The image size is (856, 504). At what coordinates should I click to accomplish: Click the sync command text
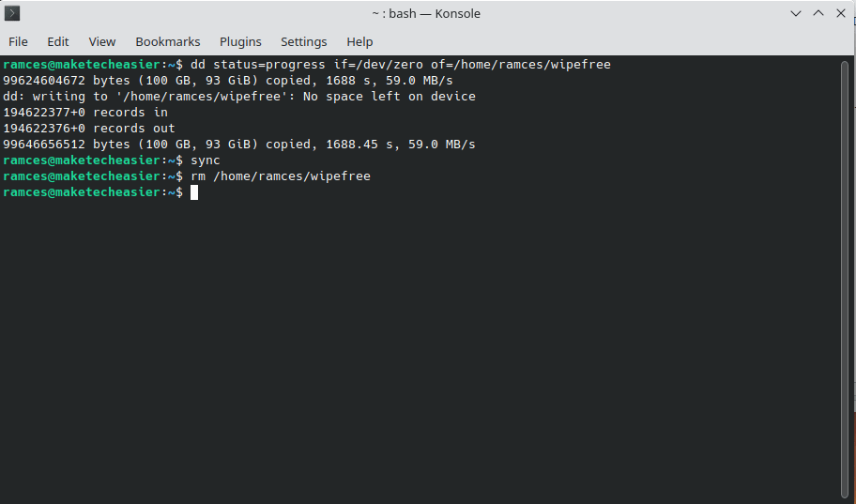206,160
